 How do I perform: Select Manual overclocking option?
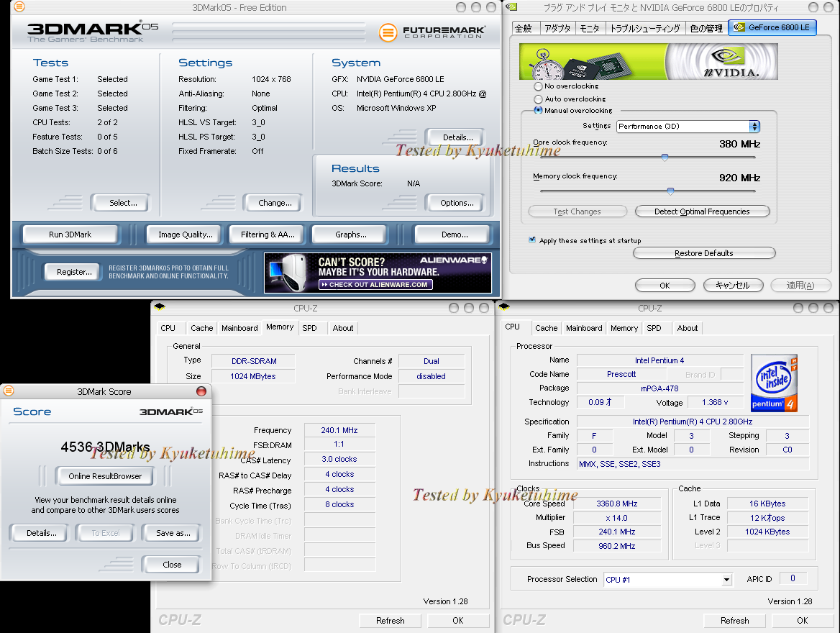[x=538, y=110]
